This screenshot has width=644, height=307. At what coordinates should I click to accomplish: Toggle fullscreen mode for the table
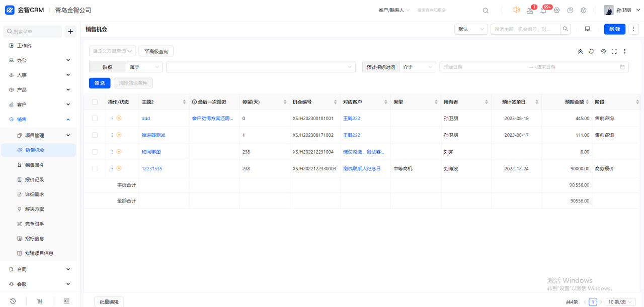tap(614, 51)
